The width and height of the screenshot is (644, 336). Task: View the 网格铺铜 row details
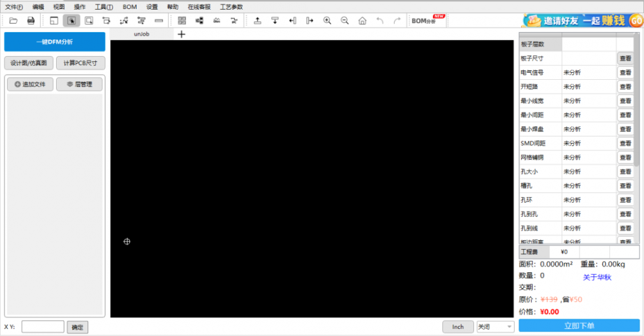625,158
